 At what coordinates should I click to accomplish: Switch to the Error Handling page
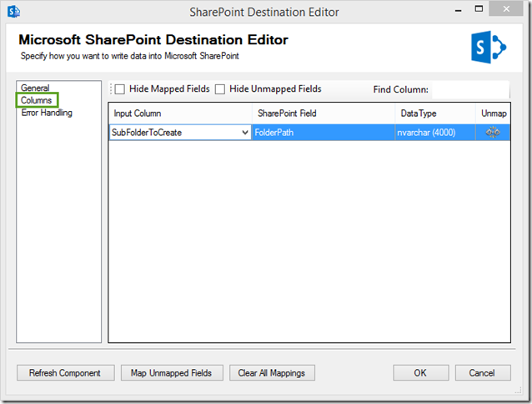click(47, 113)
